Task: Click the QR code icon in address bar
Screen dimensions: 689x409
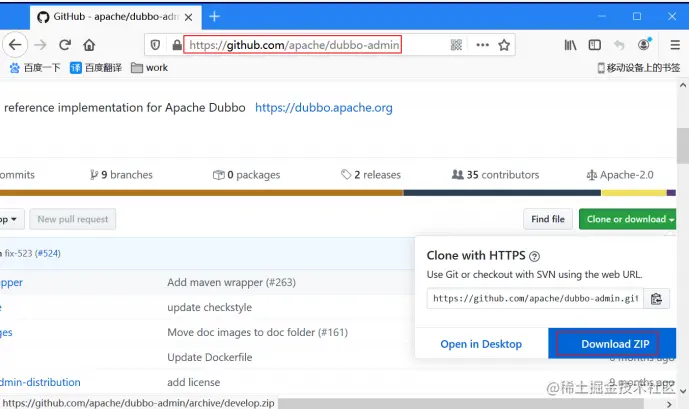Action: (456, 45)
